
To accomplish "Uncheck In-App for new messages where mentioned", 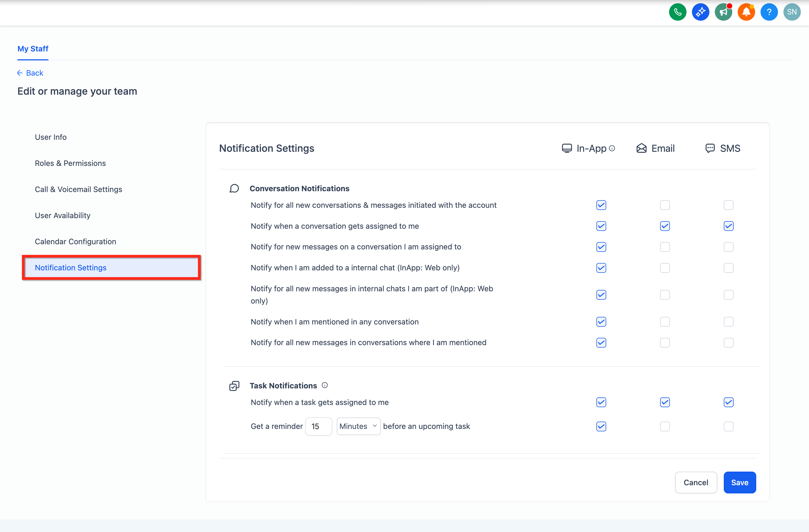I will (x=601, y=343).
